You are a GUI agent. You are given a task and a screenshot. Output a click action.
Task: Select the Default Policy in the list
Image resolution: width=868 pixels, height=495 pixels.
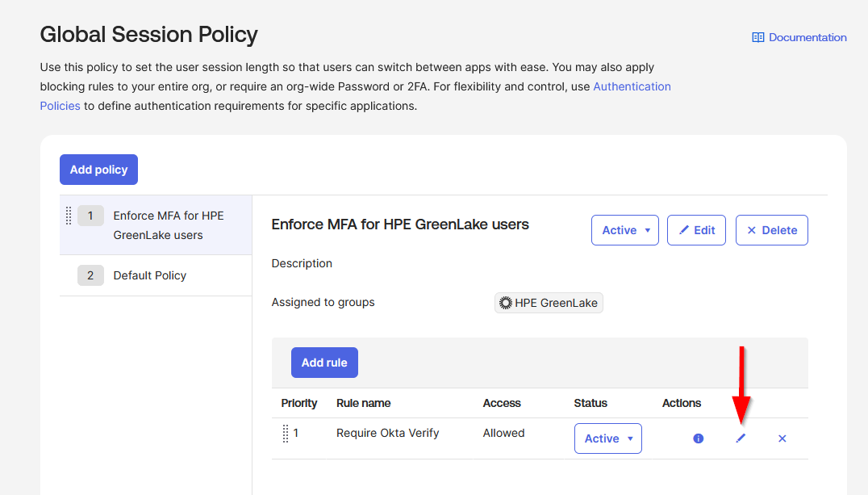coord(150,275)
